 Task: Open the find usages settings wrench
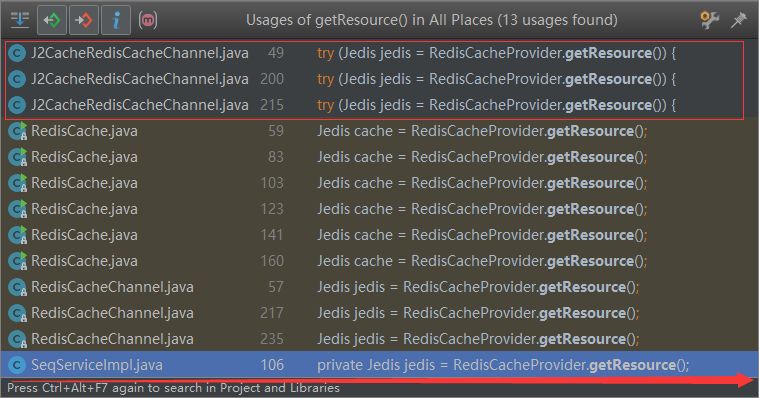(709, 20)
